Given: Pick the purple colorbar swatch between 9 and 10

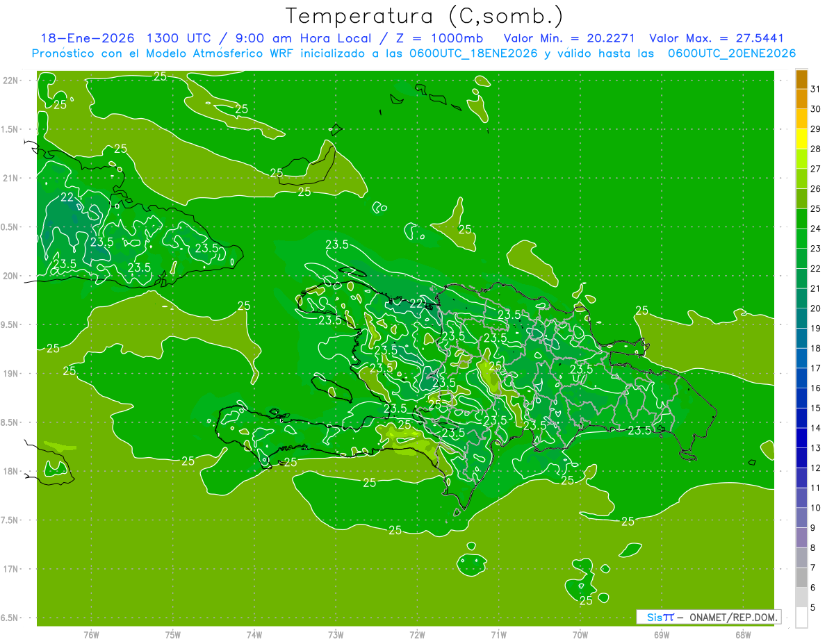Looking at the screenshot, I should (x=801, y=518).
